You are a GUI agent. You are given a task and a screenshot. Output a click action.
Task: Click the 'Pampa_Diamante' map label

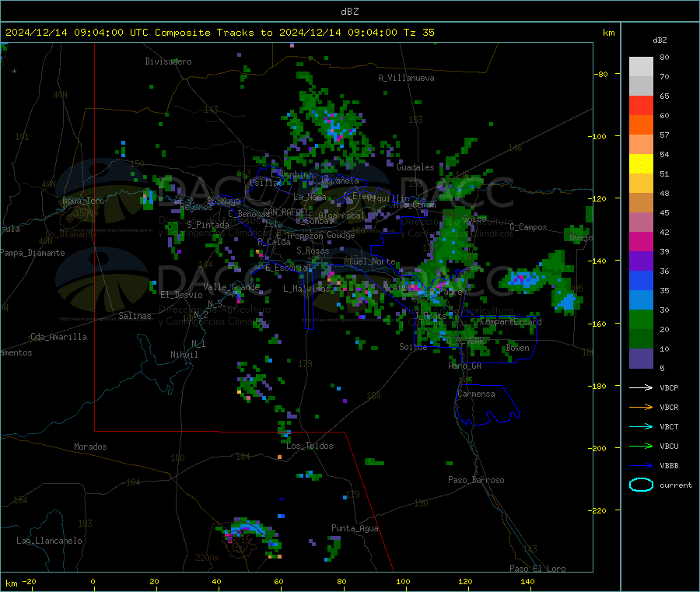[x=32, y=253]
